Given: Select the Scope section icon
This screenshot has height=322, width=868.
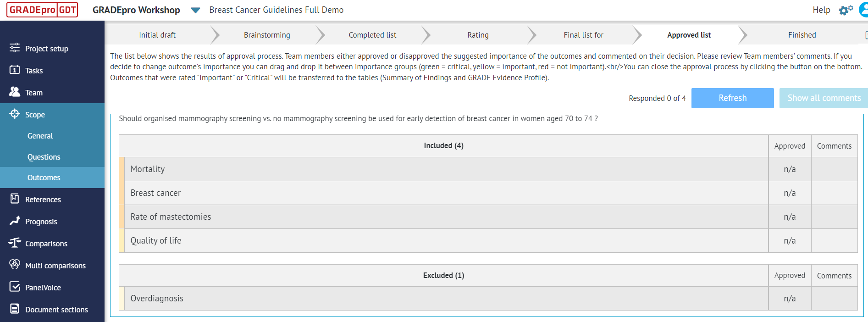Looking at the screenshot, I should [x=15, y=114].
